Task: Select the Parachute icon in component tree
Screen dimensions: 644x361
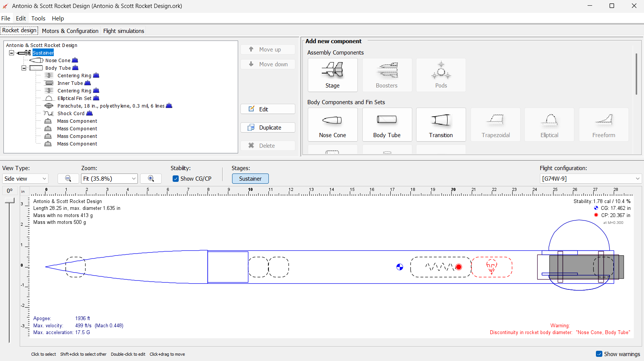Action: [49, 106]
